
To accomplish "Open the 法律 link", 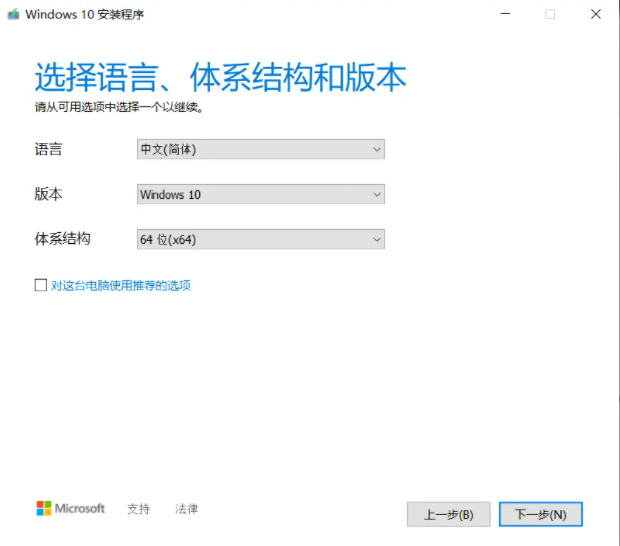I will click(x=186, y=509).
